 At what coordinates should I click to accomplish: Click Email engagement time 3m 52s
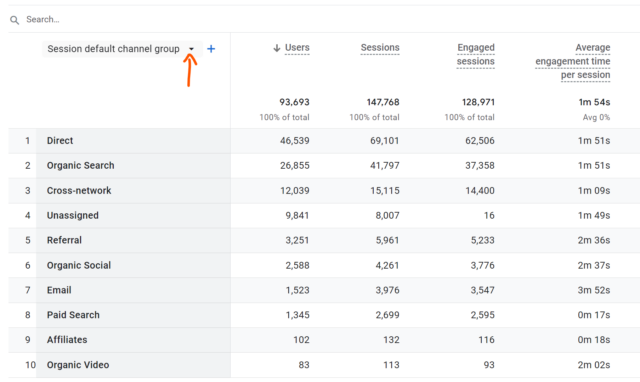coord(594,291)
